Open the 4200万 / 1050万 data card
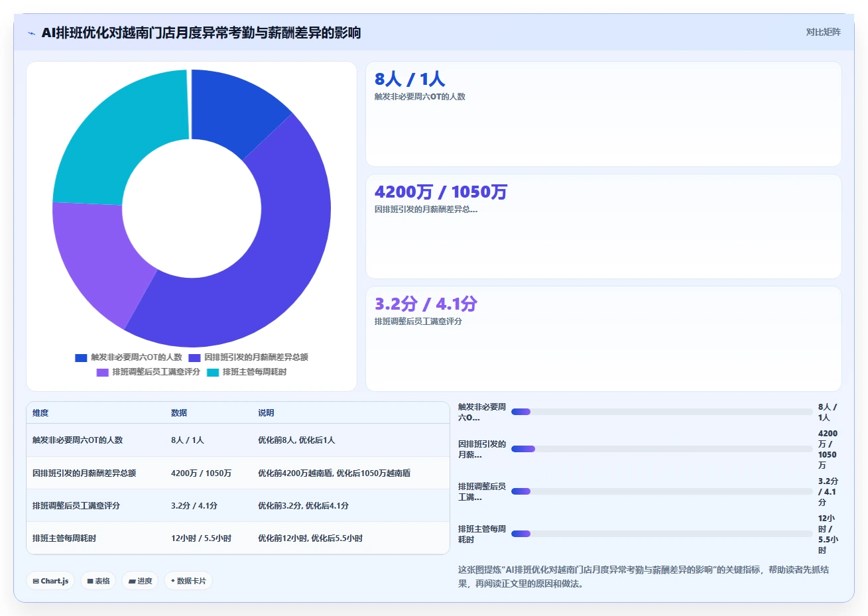The image size is (868, 616). coord(603,226)
